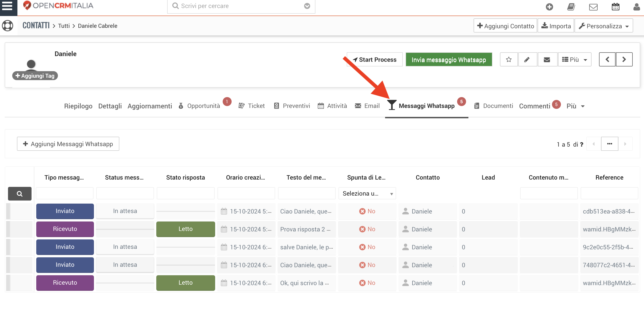This screenshot has height=312, width=644.
Task: Go to next contact record
Action: click(x=624, y=60)
